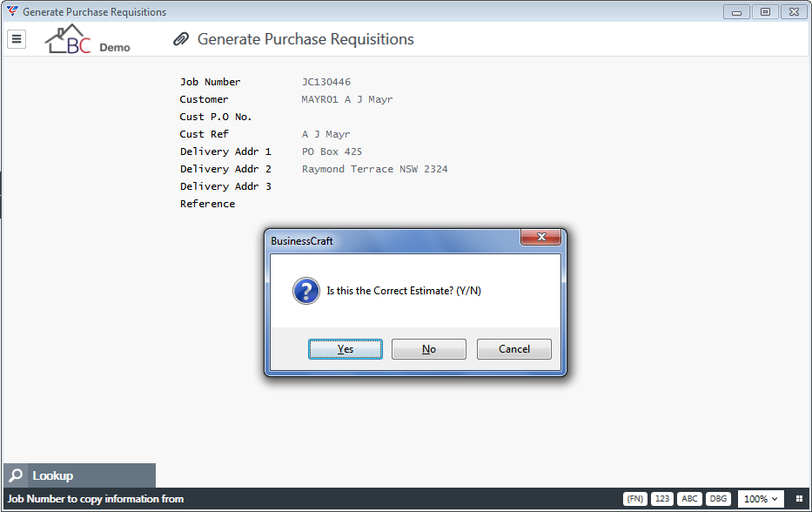The width and height of the screenshot is (812, 512).
Task: Open the 100% zoom dropdown
Action: (x=760, y=499)
